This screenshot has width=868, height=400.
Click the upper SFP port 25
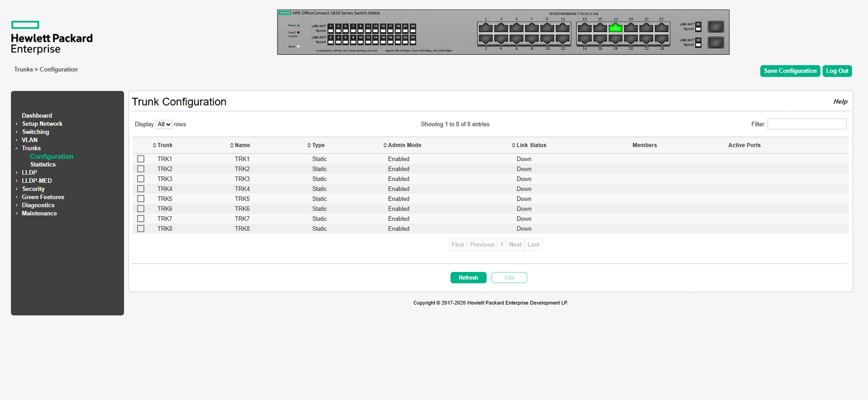pos(716,26)
